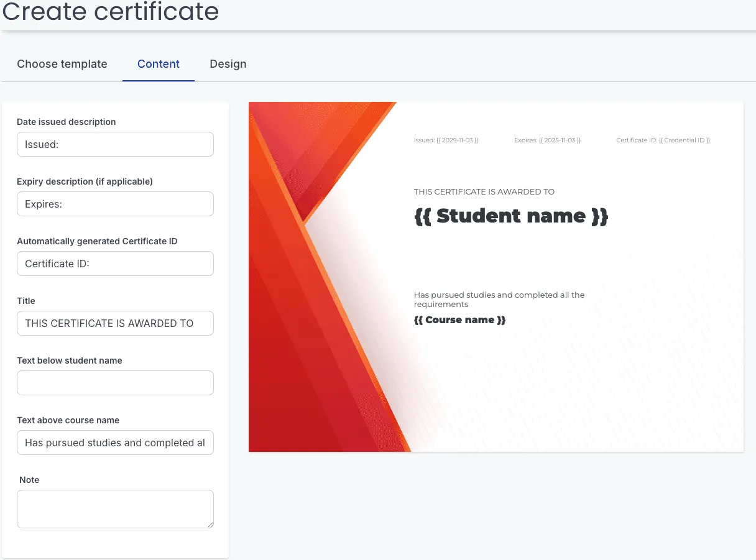Click the Student name placeholder on certificate
The image size is (756, 560).
(511, 216)
